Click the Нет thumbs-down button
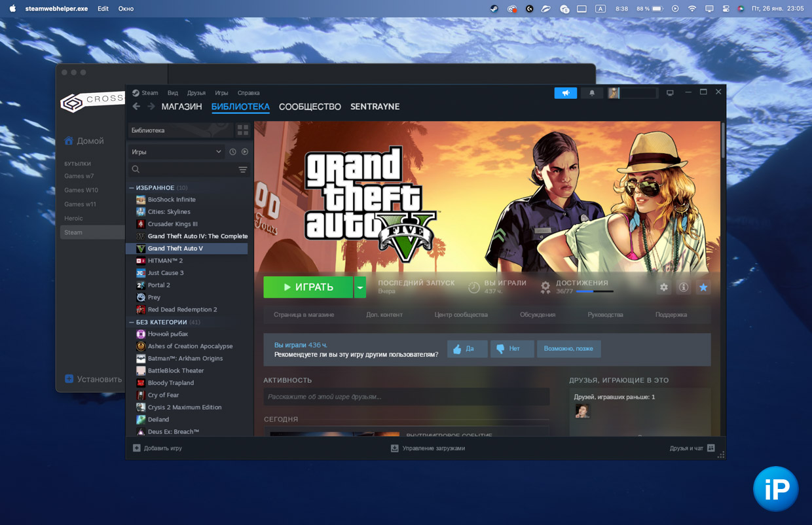This screenshot has width=812, height=525. pyautogui.click(x=512, y=349)
